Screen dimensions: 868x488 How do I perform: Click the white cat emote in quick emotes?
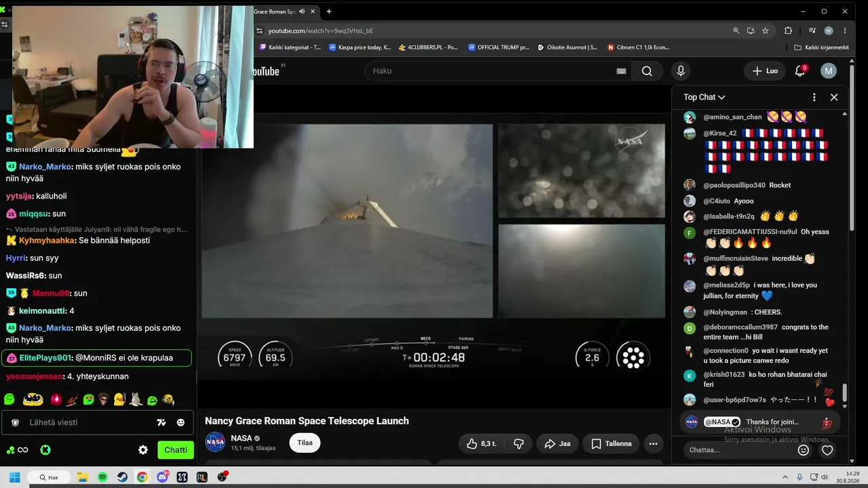tap(136, 400)
